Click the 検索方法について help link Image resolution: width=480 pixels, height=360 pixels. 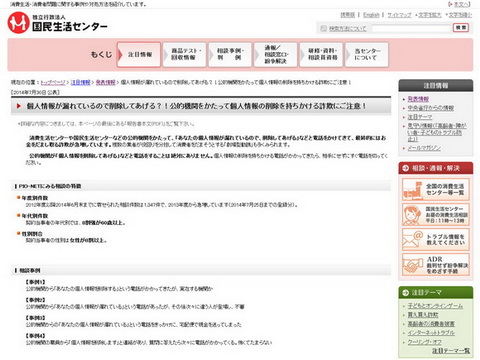[x=347, y=29]
